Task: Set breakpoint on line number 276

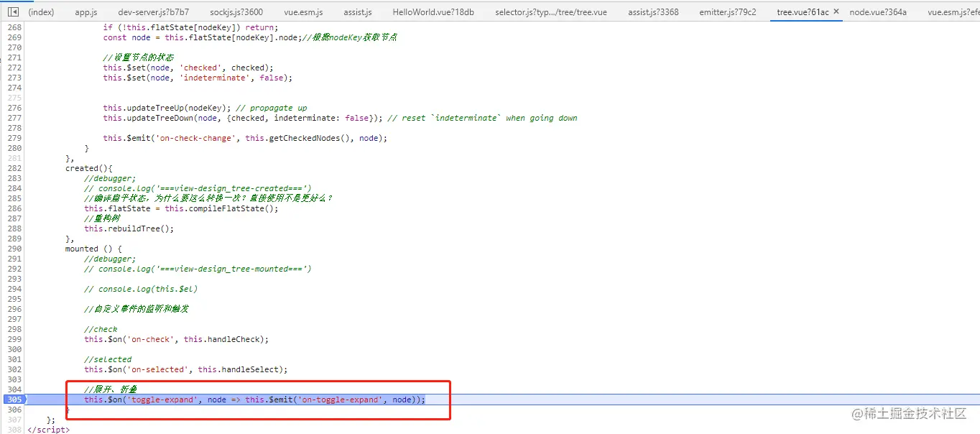Action: 14,108
